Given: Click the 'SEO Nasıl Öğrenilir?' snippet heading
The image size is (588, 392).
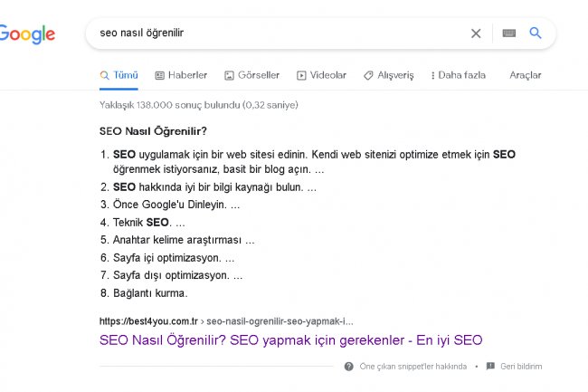Looking at the screenshot, I should [x=153, y=131].
